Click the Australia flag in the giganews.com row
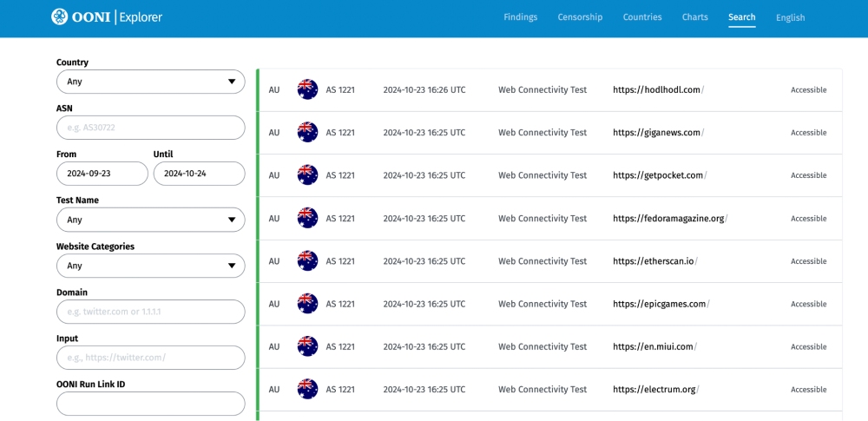The image size is (868, 421). pyautogui.click(x=307, y=132)
